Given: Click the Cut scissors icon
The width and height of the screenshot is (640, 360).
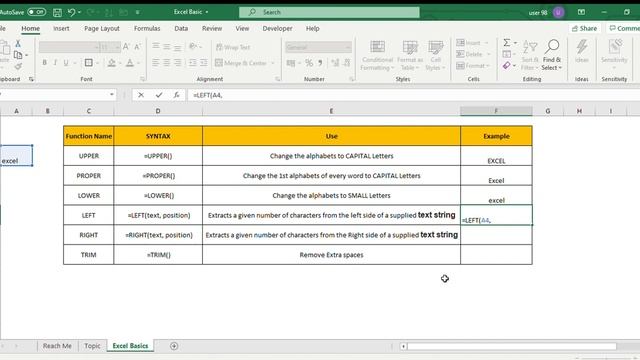Looking at the screenshot, I should 18,43.
